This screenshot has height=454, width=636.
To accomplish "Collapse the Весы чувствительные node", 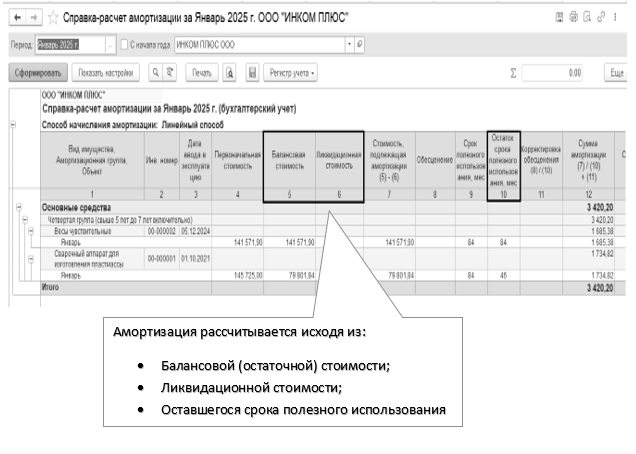I will pos(31,231).
